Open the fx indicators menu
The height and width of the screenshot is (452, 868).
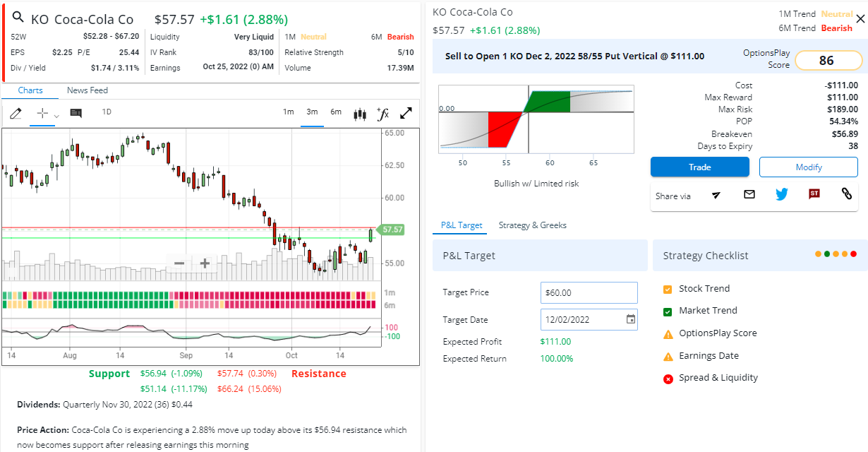[x=383, y=113]
